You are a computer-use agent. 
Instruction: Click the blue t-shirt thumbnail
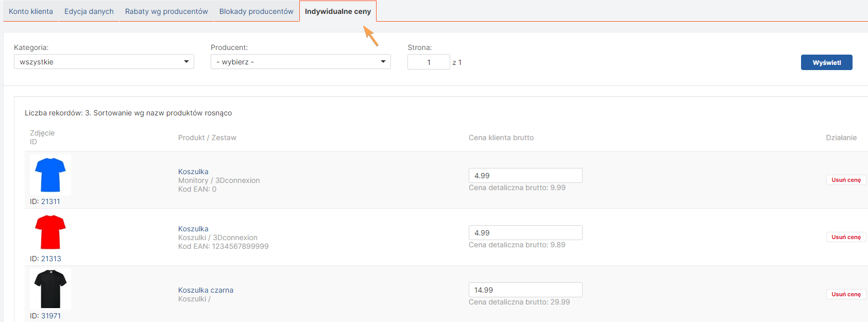pos(50,175)
